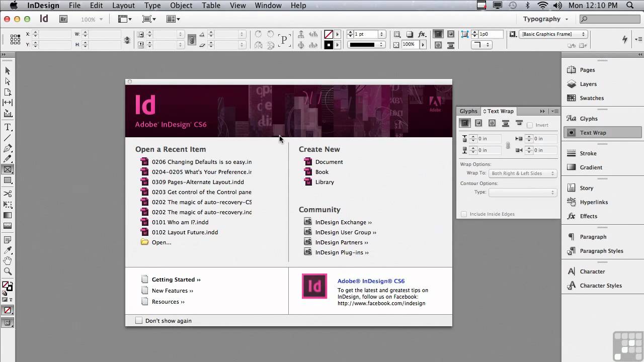Select the Hand tool
The width and height of the screenshot is (644, 362).
tap(8, 261)
